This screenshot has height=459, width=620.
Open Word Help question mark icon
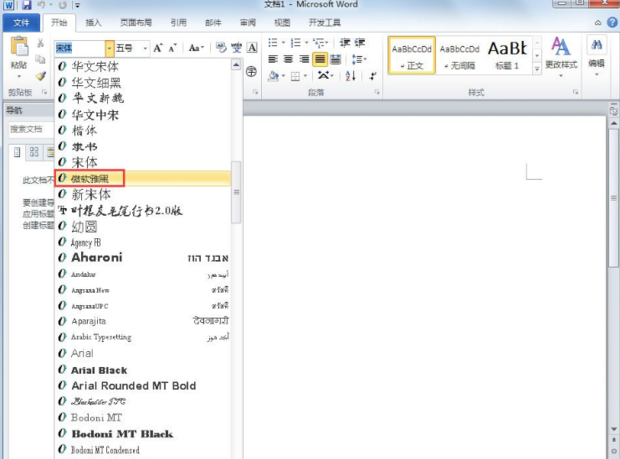coord(612,23)
